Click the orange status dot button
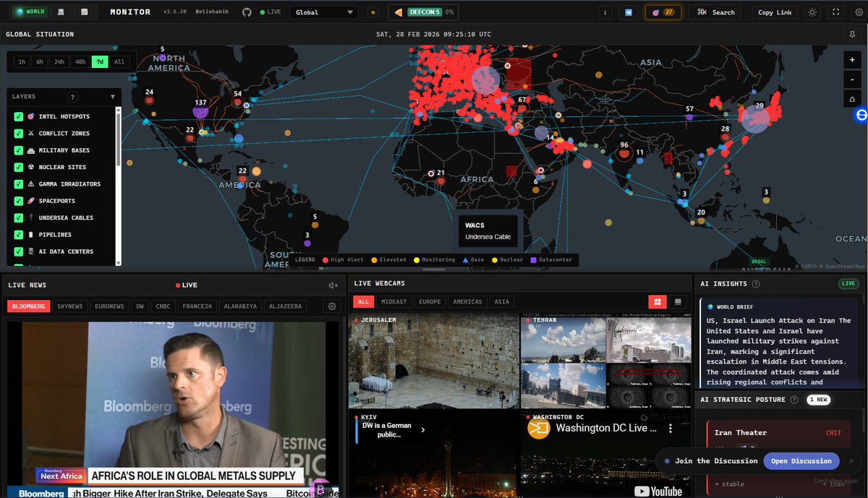Viewport: 868px width, 498px height. [373, 12]
